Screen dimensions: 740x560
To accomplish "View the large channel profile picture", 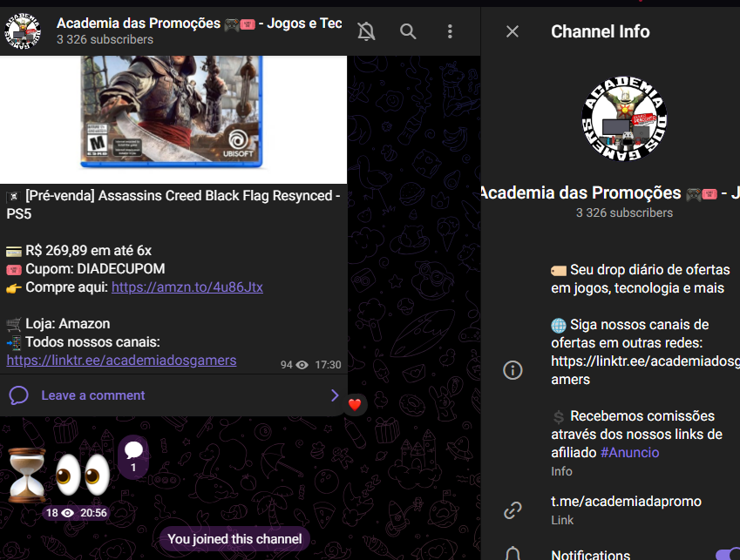I will [624, 118].
